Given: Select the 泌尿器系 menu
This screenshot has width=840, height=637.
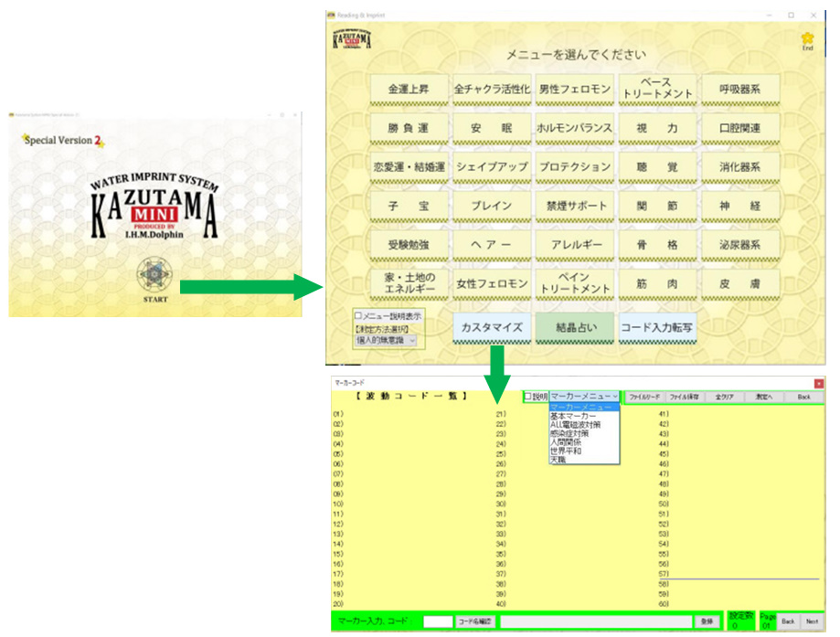Looking at the screenshot, I should [740, 245].
